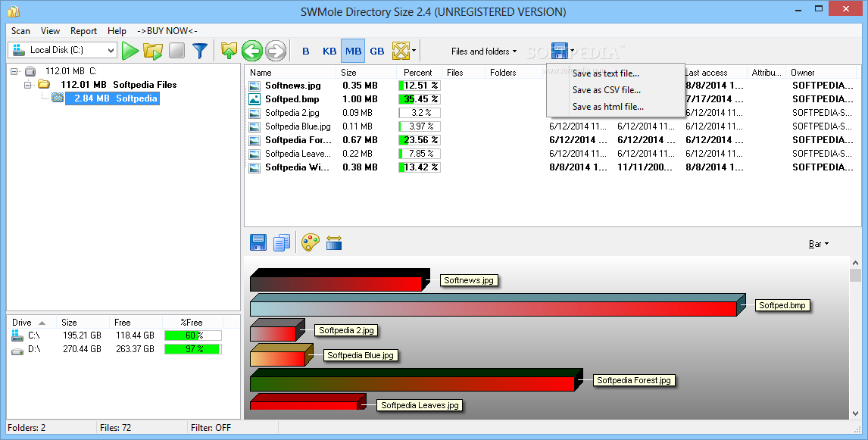This screenshot has width=868, height=440.
Task: Click the chart scrollbar up arrow
Action: (855, 262)
